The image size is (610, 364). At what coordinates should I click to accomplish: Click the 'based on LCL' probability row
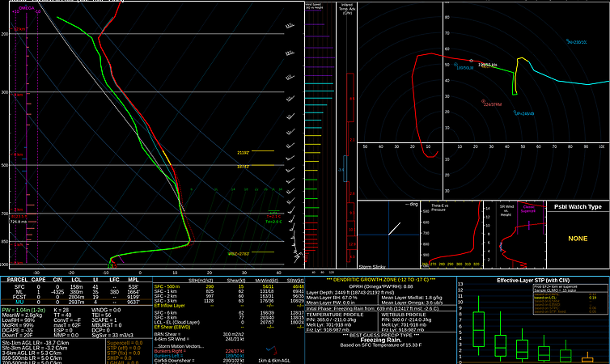coord(566,298)
